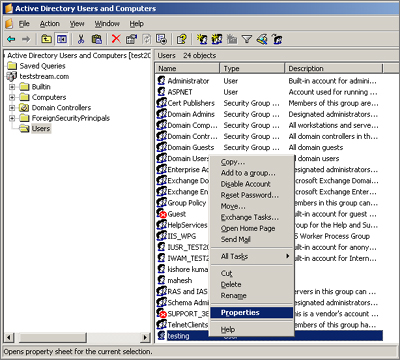Toggle the Show/Hide Console Tree icon
Screen dimensions: 400x360
point(62,39)
